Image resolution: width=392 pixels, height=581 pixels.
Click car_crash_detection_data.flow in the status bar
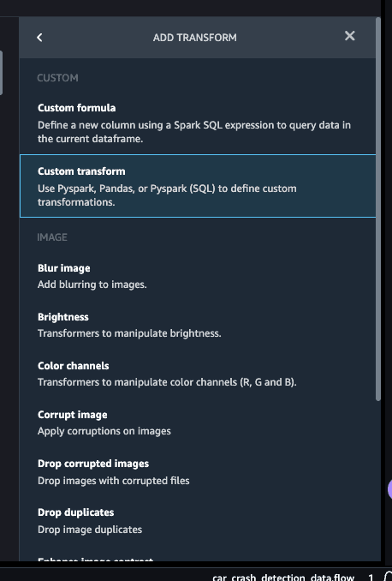283,577
